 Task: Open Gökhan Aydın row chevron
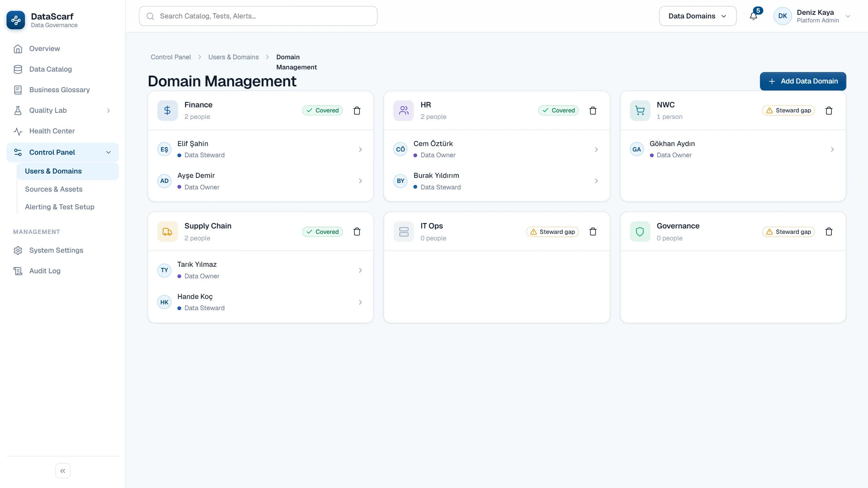coord(832,149)
